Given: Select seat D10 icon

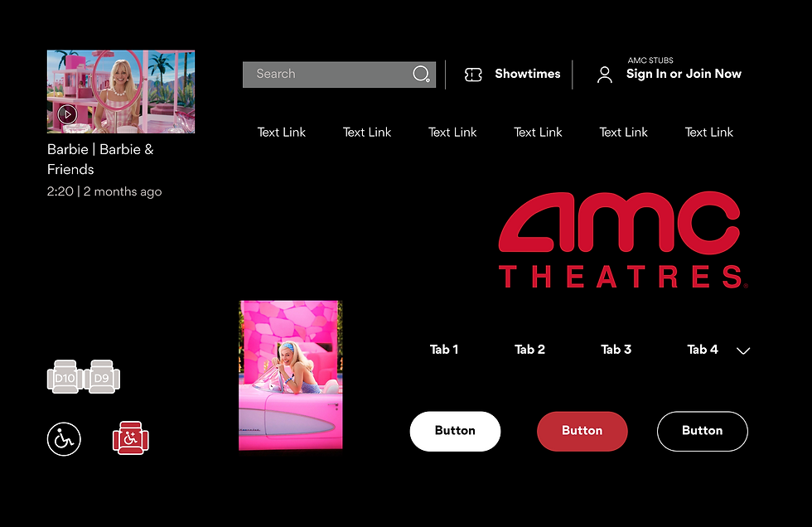Looking at the screenshot, I should [65, 377].
